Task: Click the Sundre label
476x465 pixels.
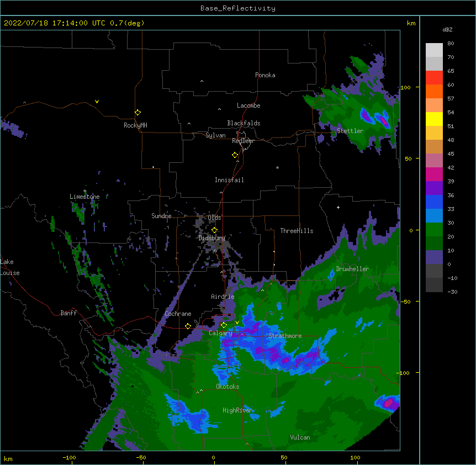Action: coord(161,216)
